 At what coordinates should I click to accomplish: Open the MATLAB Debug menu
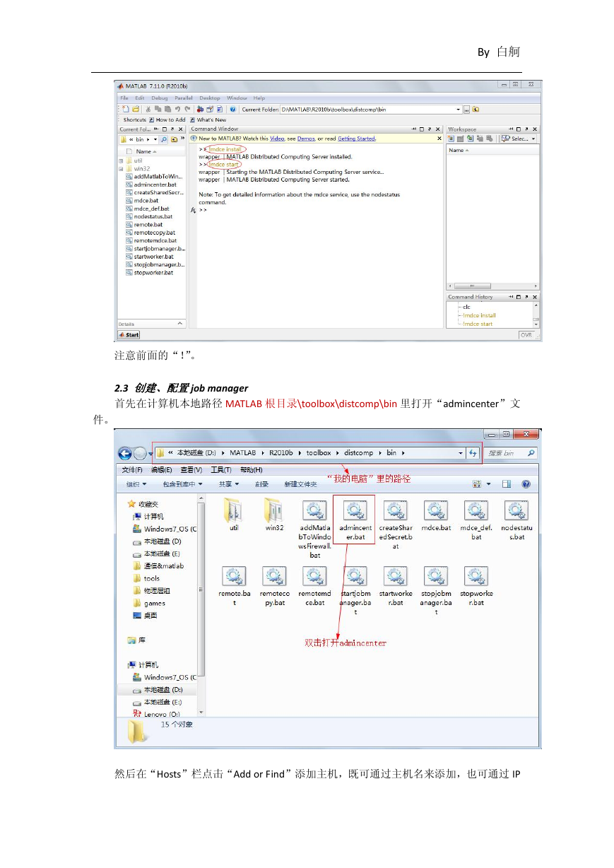160,98
